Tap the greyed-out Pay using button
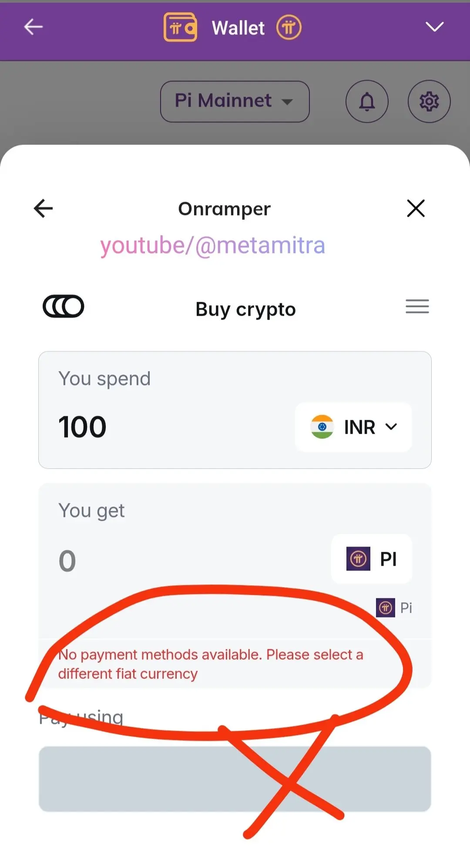The height and width of the screenshot is (868, 470). coord(235,779)
